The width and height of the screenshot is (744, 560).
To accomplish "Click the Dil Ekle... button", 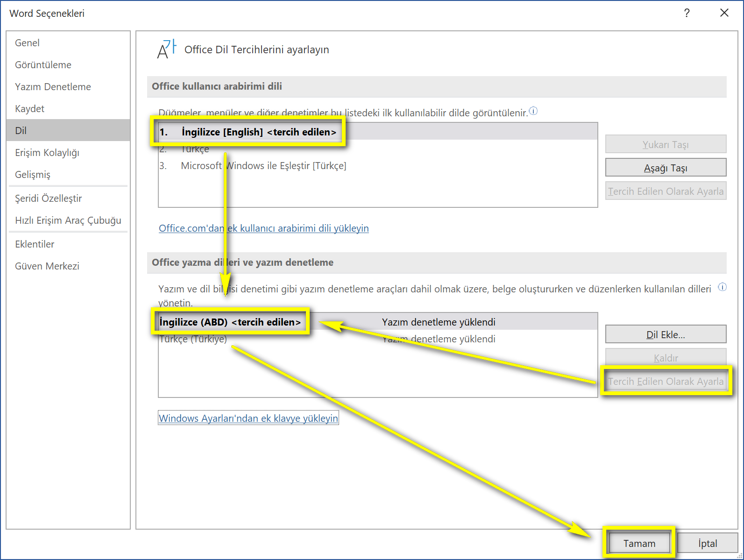I will [x=666, y=334].
